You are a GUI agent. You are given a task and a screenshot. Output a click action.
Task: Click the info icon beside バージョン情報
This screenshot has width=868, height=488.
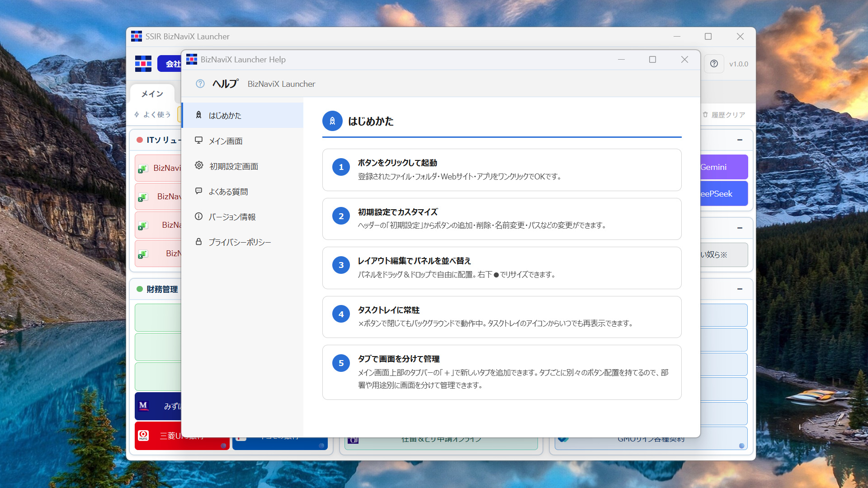(x=198, y=216)
